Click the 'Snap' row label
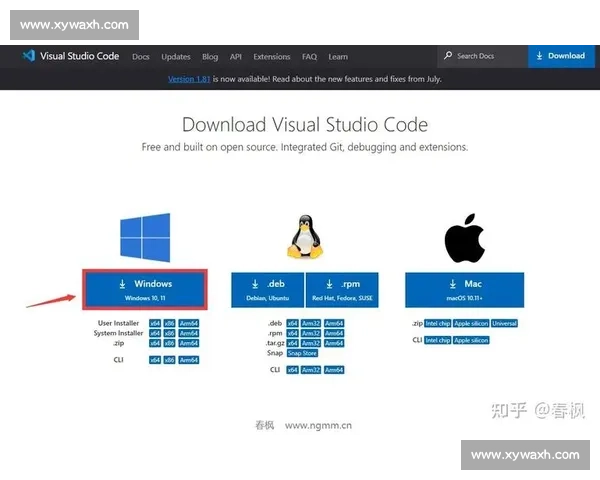This screenshot has width=600, height=480. (x=275, y=353)
